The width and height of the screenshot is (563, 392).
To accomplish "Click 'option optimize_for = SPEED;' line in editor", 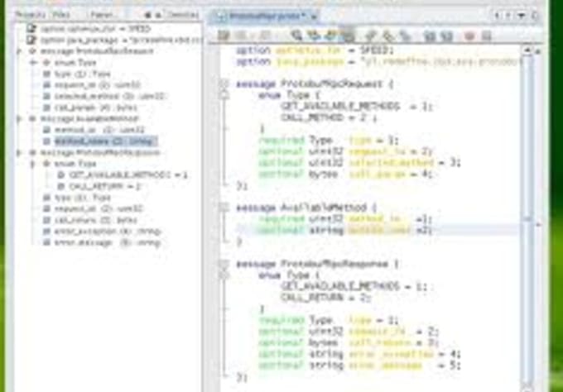I will (315, 50).
